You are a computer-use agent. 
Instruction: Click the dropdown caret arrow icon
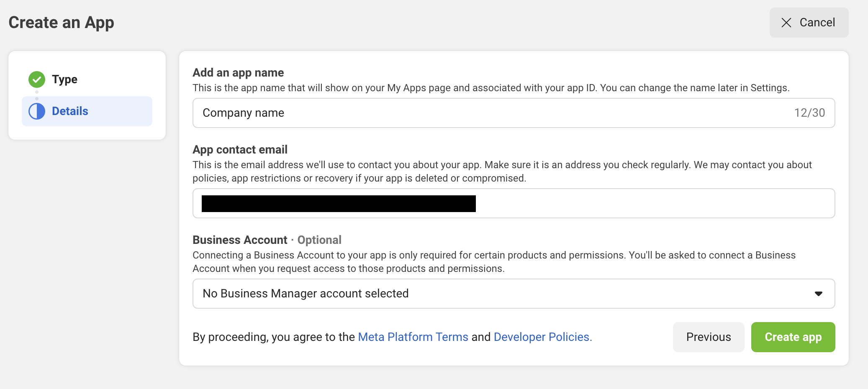[819, 294]
